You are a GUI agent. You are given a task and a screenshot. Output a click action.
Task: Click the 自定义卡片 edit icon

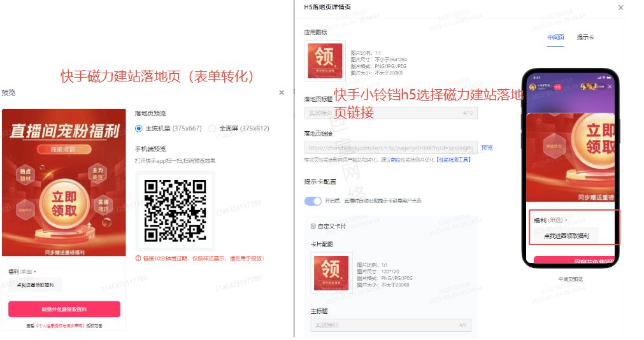tap(313, 226)
